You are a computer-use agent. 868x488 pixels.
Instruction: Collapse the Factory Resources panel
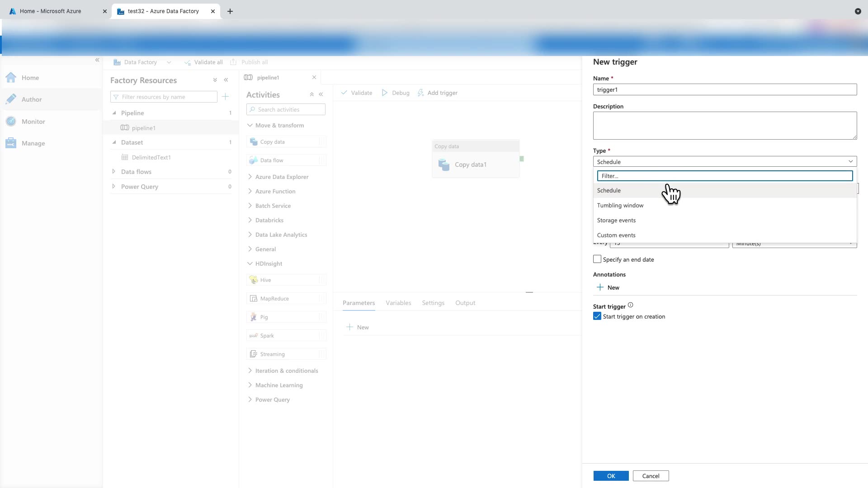point(226,80)
